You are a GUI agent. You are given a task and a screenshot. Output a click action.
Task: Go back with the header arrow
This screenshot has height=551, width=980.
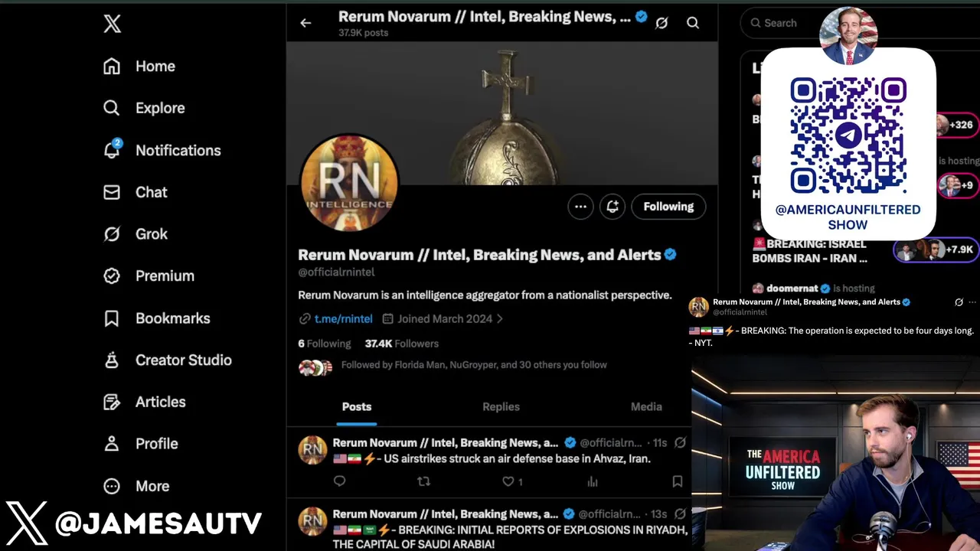click(x=305, y=23)
